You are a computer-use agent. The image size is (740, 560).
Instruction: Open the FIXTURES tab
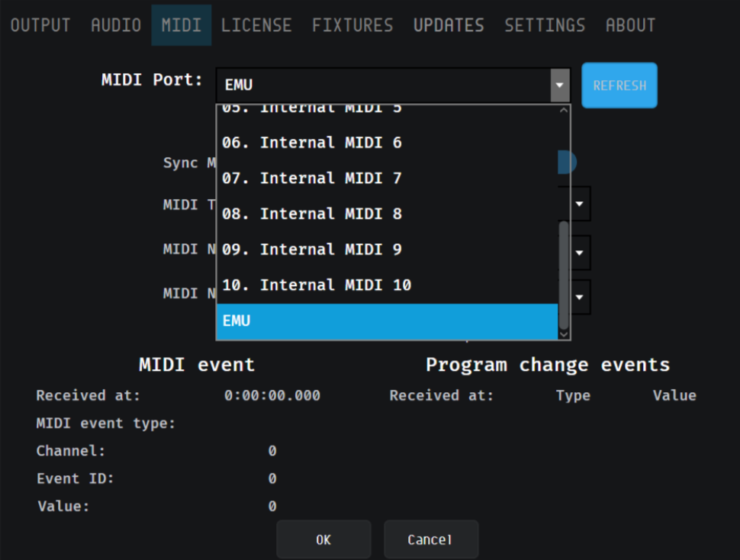click(352, 25)
